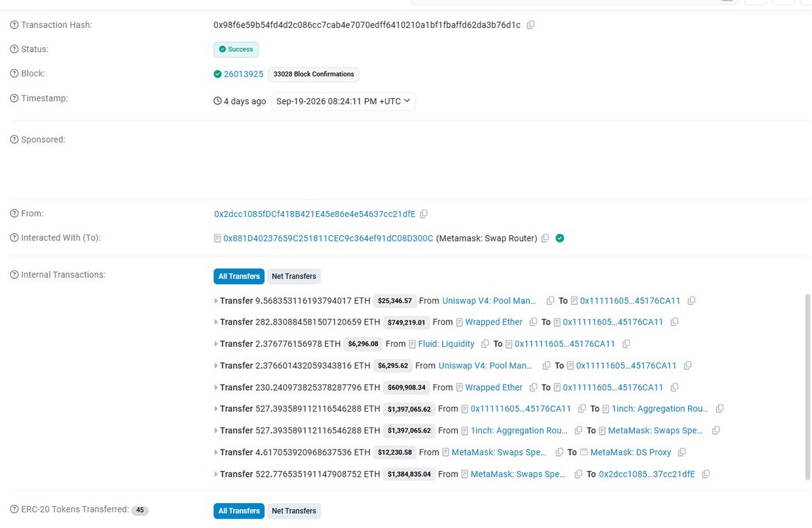Open Wrapped Ether link in 282.83 ETH row
The height and width of the screenshot is (528, 812).
pos(494,322)
